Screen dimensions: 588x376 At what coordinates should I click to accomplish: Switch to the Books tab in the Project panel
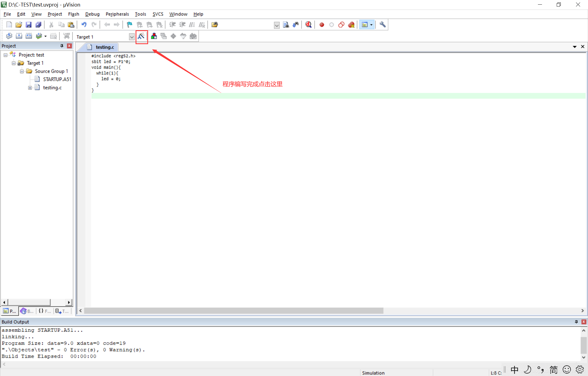(x=27, y=311)
